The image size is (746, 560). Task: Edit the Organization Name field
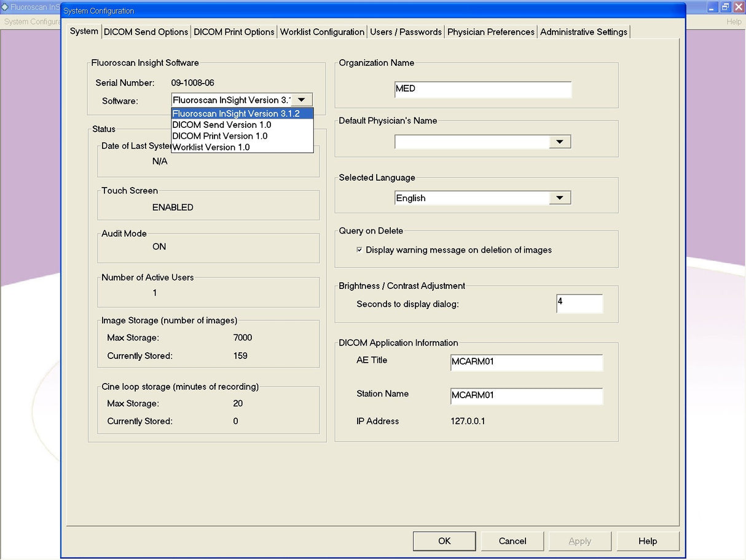[482, 89]
